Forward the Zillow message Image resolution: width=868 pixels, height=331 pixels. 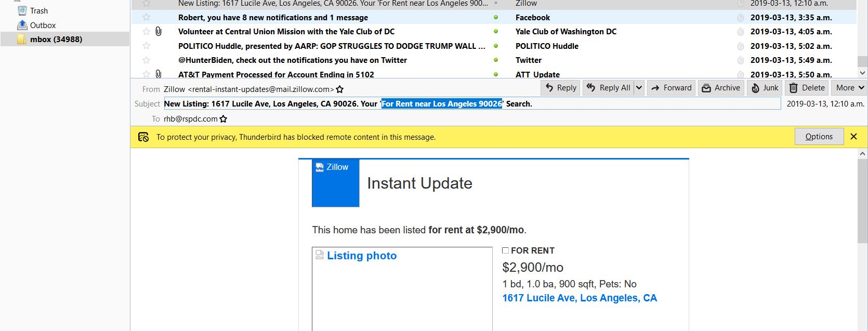pos(671,88)
